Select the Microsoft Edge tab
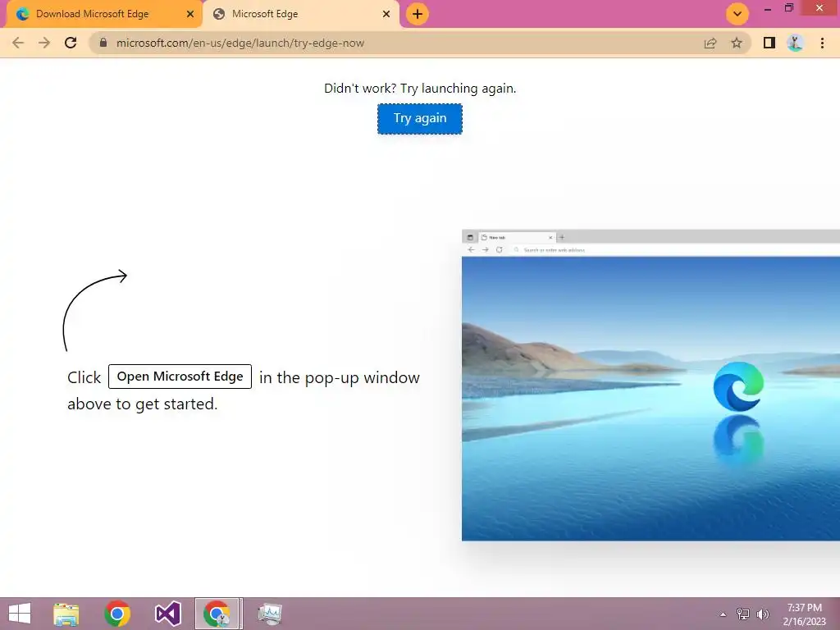The image size is (840, 630). tap(301, 14)
